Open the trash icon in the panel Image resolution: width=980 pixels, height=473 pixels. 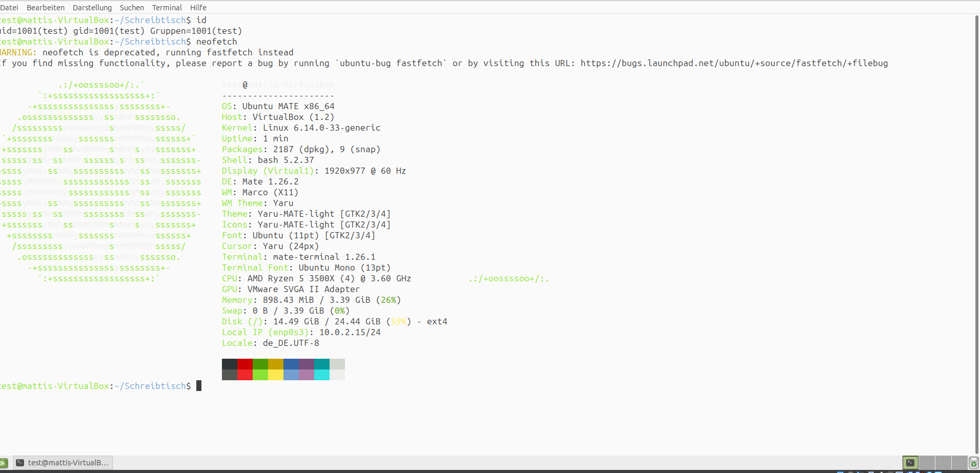pos(973,463)
